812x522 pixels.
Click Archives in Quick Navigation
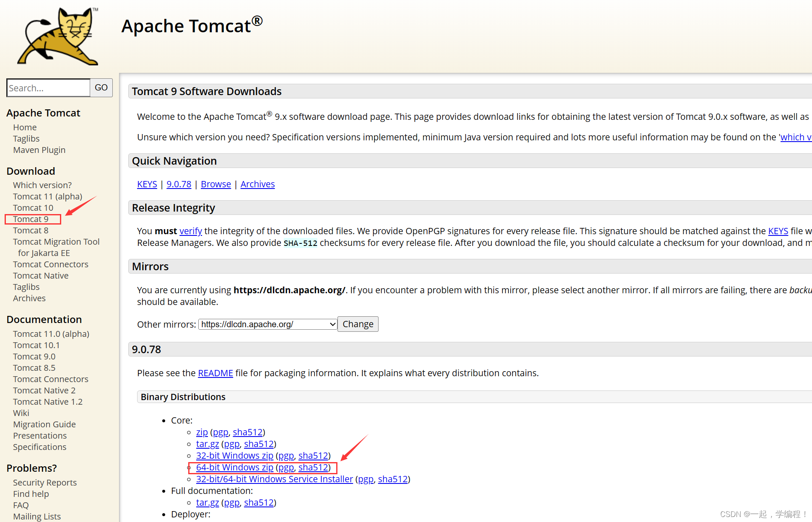(258, 184)
